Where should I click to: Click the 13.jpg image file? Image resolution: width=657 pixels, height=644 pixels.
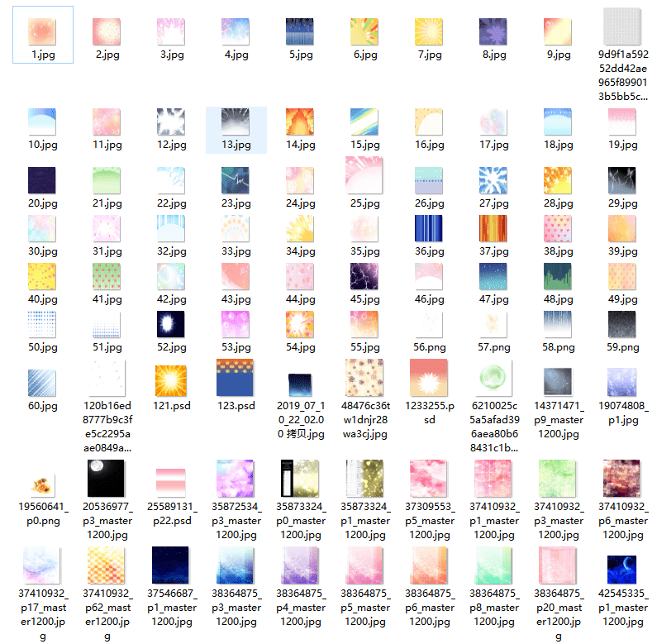pyautogui.click(x=236, y=122)
